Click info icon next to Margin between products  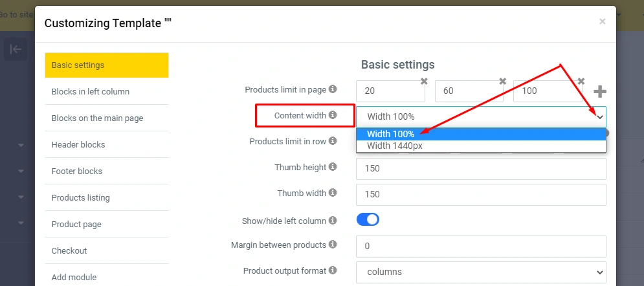point(333,245)
